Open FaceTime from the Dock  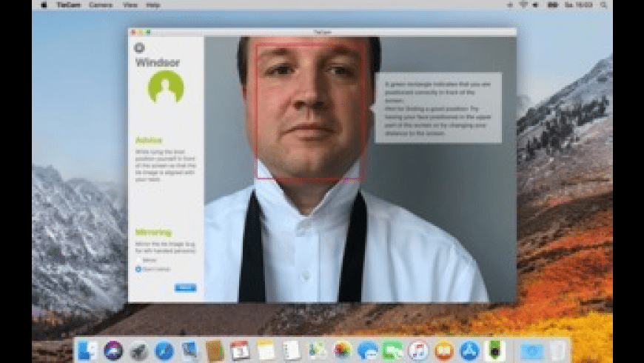393,350
